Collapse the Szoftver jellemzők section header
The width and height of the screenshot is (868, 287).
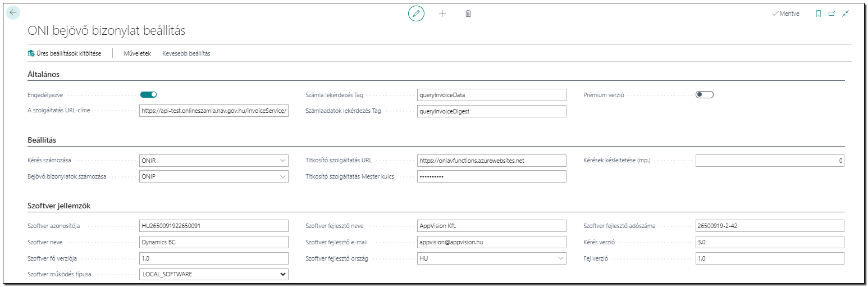click(x=59, y=206)
